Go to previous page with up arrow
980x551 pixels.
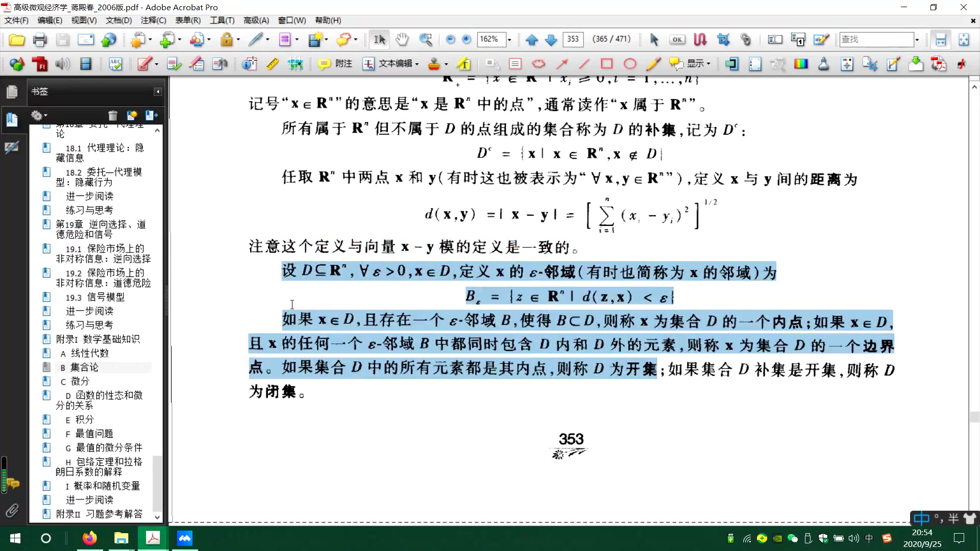tap(531, 40)
